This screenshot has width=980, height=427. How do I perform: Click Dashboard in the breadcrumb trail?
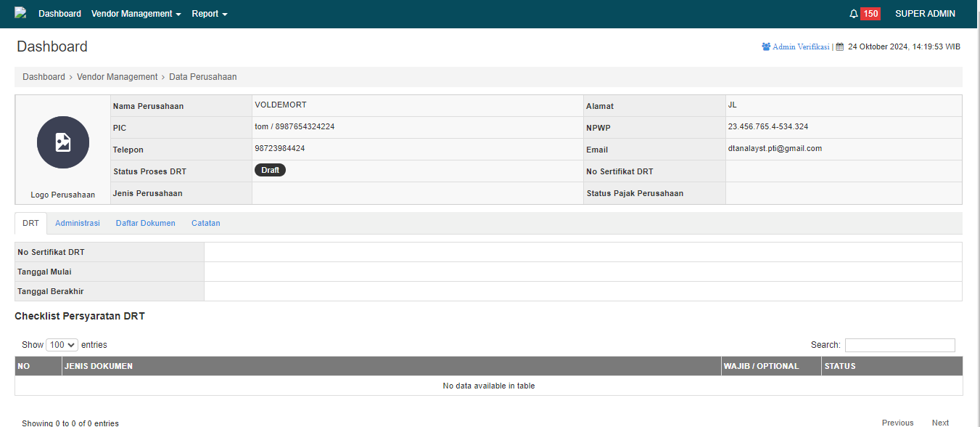44,77
